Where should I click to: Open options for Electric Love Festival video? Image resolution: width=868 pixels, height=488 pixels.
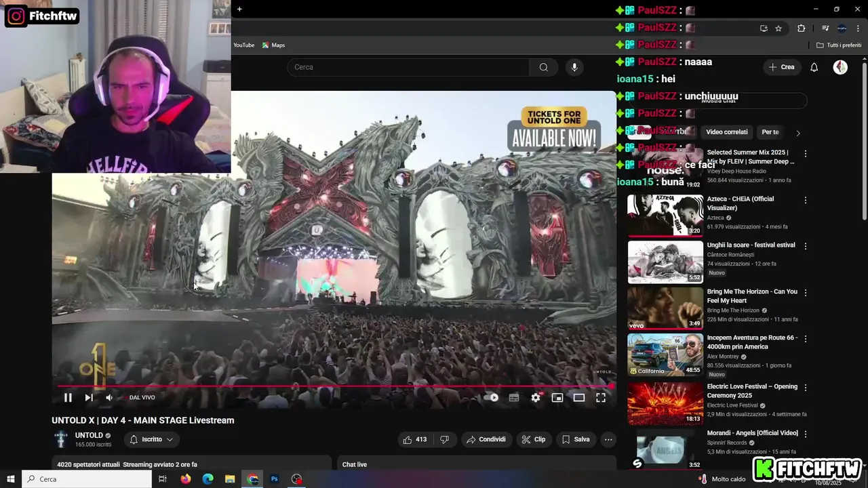click(x=806, y=388)
